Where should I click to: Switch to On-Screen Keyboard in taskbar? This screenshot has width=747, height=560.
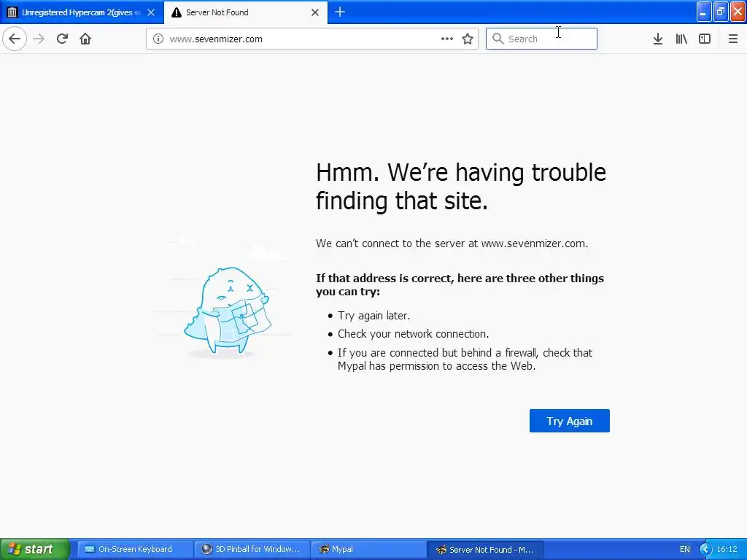pos(135,550)
